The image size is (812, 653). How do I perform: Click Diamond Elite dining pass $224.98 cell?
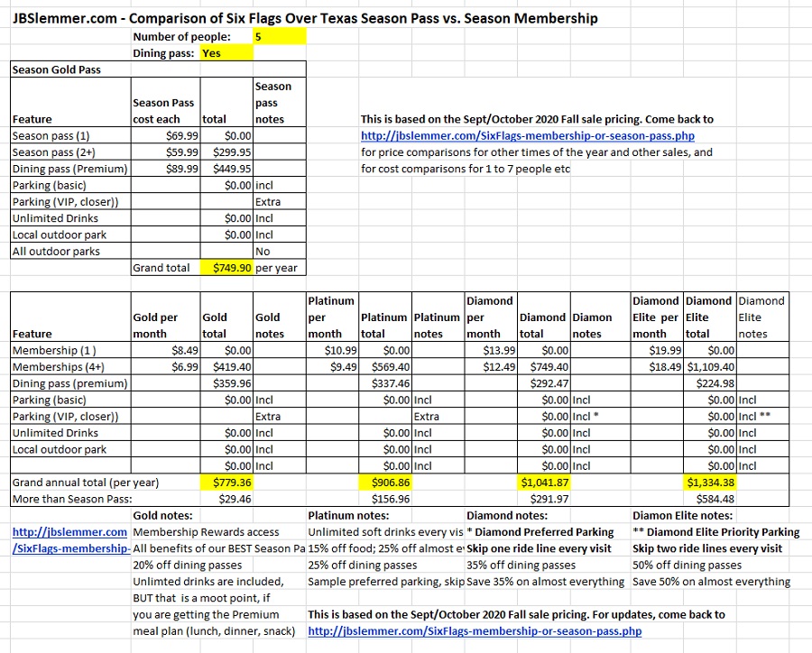(x=710, y=383)
